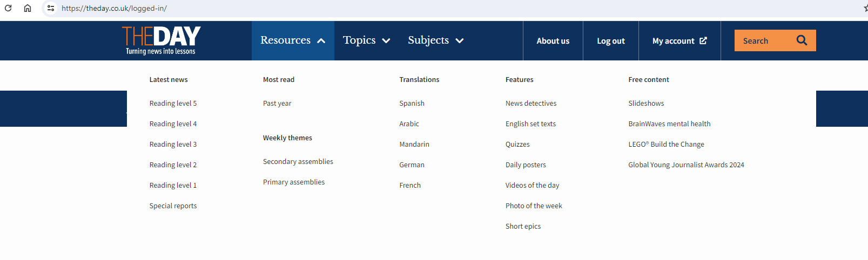Screen dimensions: 868x260
Task: Click the site settings icon in address bar
Action: 51,8
